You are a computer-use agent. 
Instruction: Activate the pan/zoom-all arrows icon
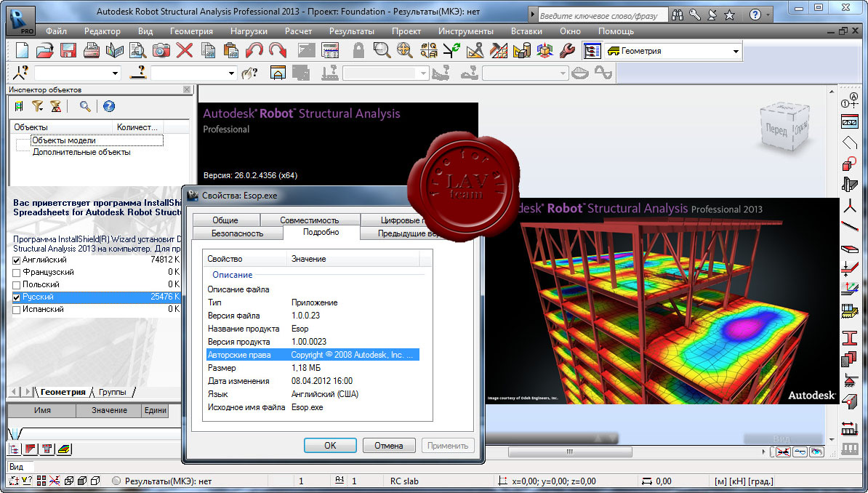[x=405, y=51]
